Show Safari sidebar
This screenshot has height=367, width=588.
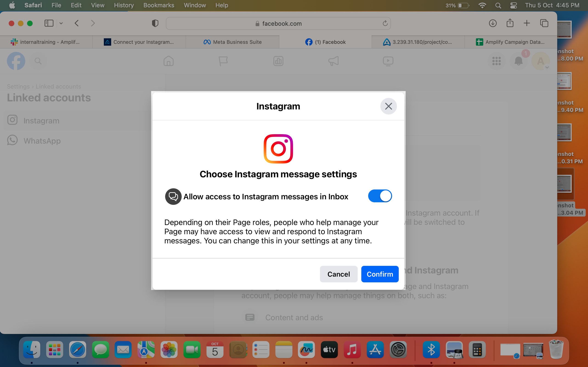[49, 23]
